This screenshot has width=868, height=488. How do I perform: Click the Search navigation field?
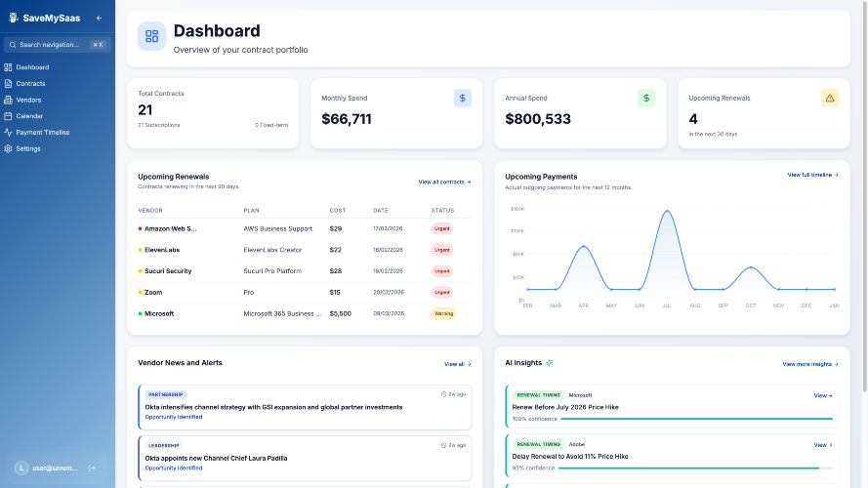(57, 45)
